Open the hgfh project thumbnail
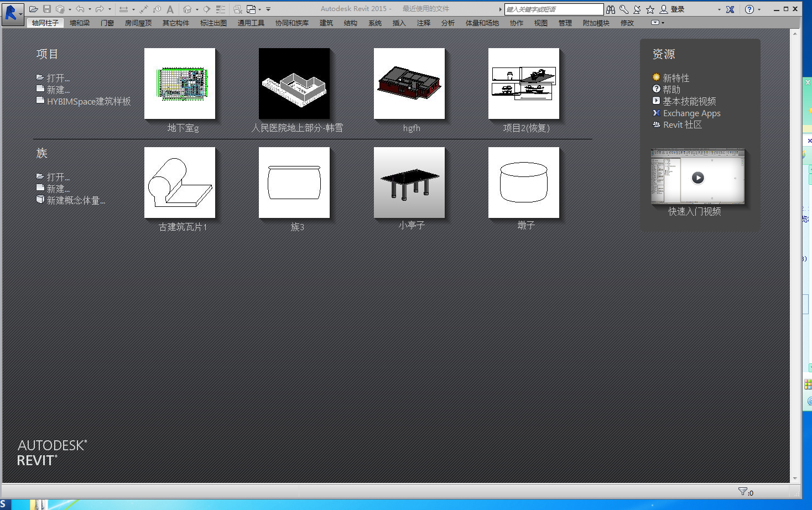Screen dimensions: 812x510 coord(409,84)
